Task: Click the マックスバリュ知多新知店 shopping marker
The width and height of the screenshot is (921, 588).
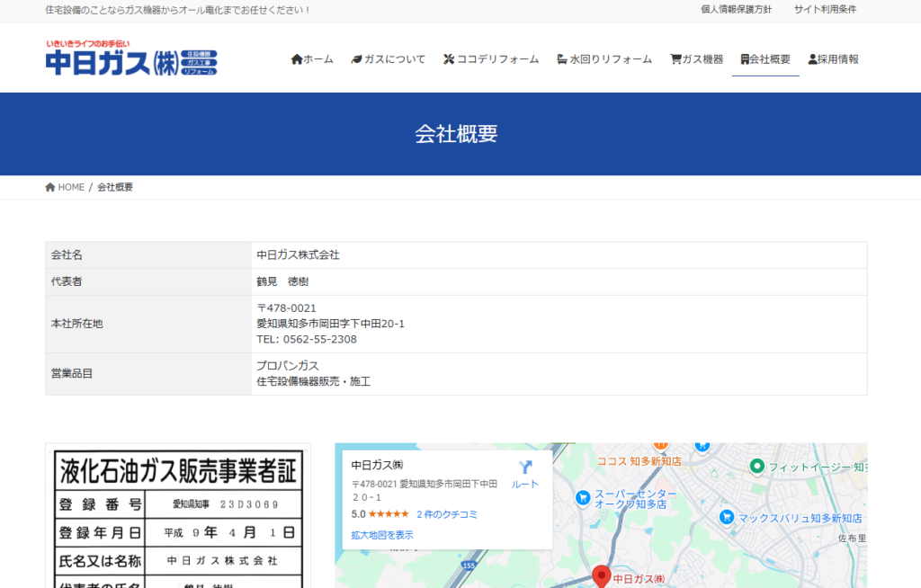Action: (x=727, y=518)
